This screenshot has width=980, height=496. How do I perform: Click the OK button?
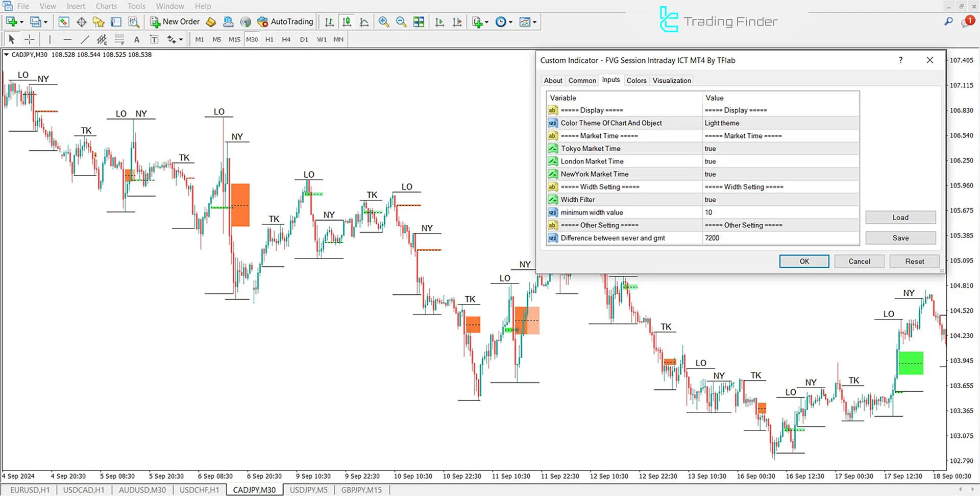pos(804,262)
